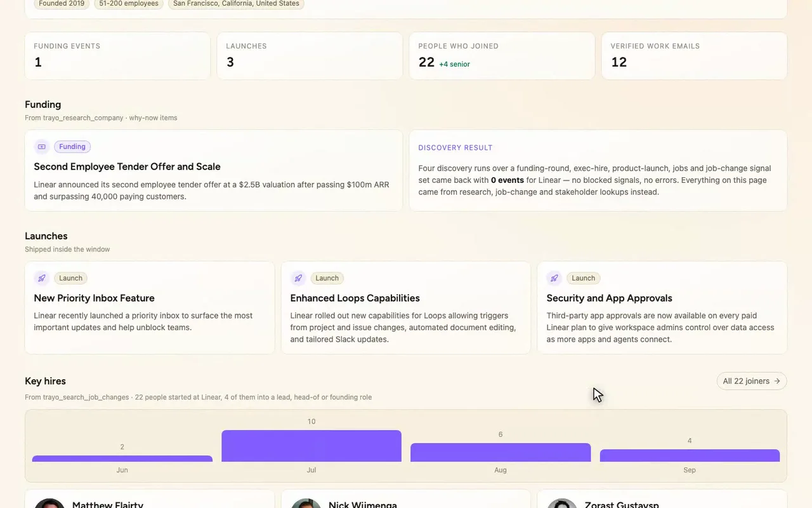Click the Launch badge on Enhanced Loops card
The image size is (812, 508).
(327, 278)
